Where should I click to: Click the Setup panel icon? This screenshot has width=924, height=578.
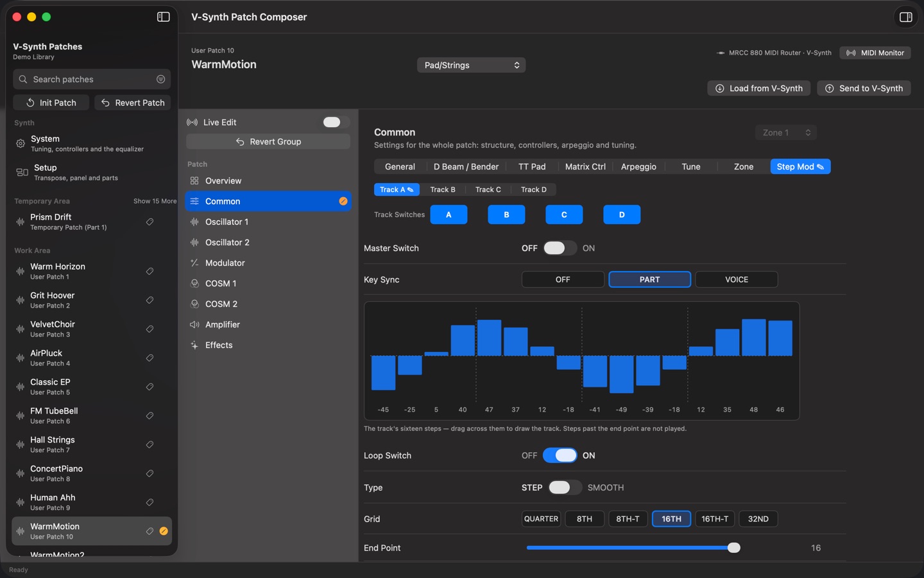tap(22, 172)
